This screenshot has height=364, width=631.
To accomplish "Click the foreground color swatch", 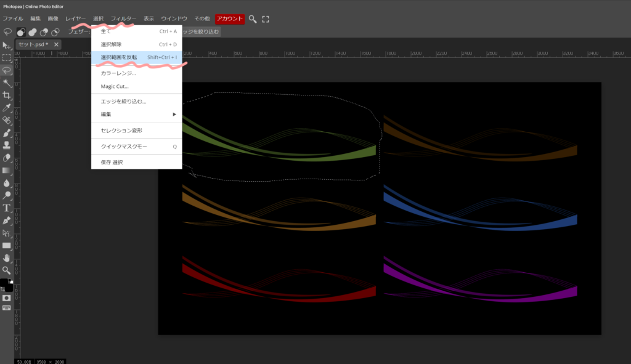I will coord(4,283).
